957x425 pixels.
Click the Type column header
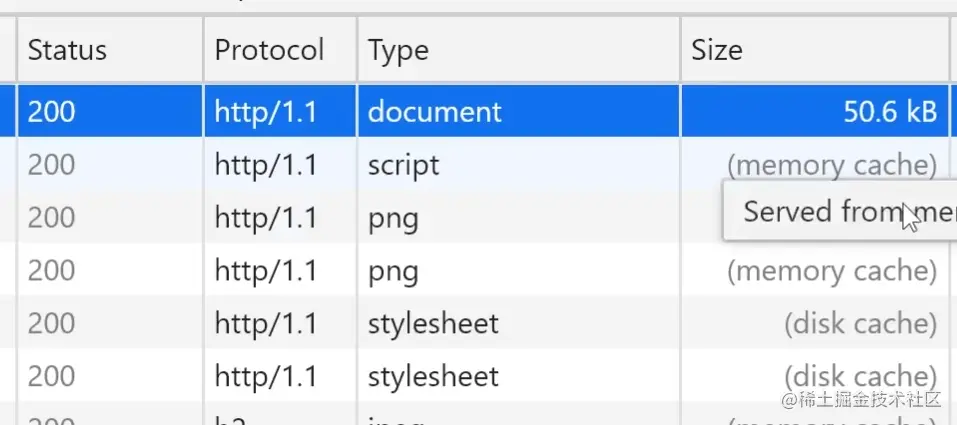(x=398, y=50)
